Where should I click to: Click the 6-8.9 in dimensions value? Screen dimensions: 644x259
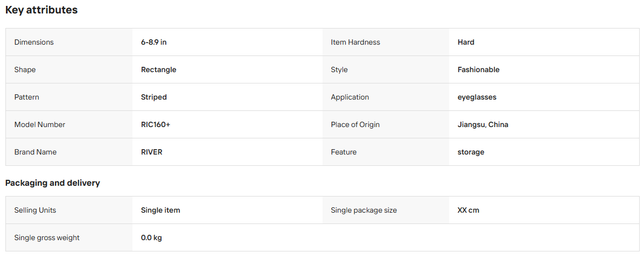tap(153, 43)
